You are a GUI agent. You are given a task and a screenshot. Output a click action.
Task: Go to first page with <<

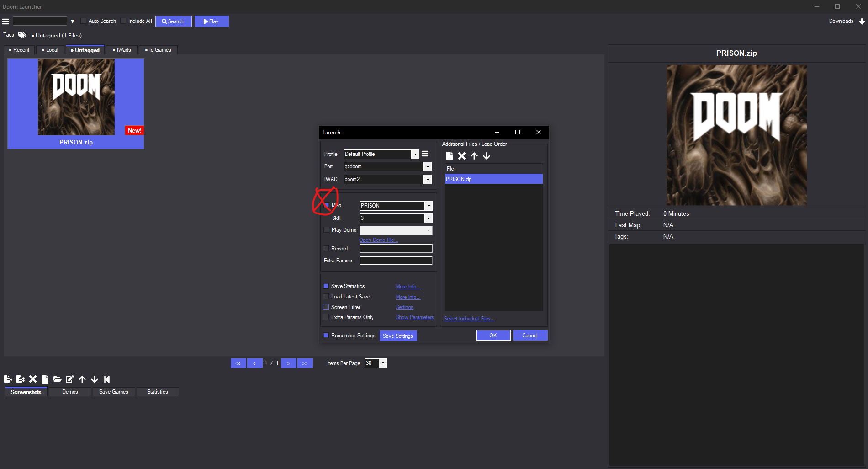pyautogui.click(x=238, y=363)
